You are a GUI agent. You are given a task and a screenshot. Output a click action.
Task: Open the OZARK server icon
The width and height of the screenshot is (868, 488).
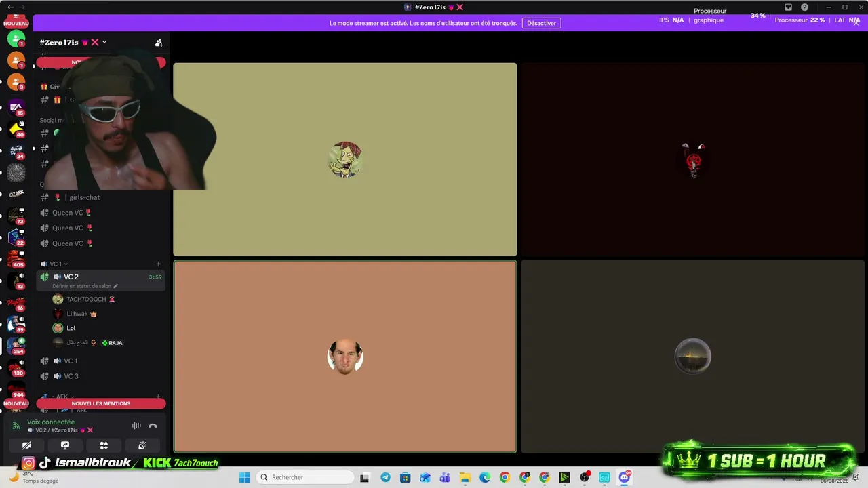[x=16, y=193]
